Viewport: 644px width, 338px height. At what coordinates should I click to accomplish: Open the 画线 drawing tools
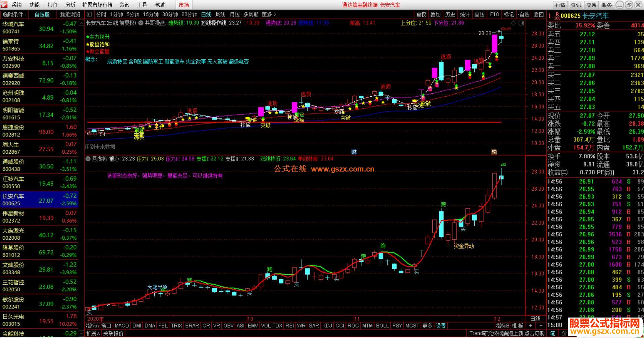pos(480,14)
